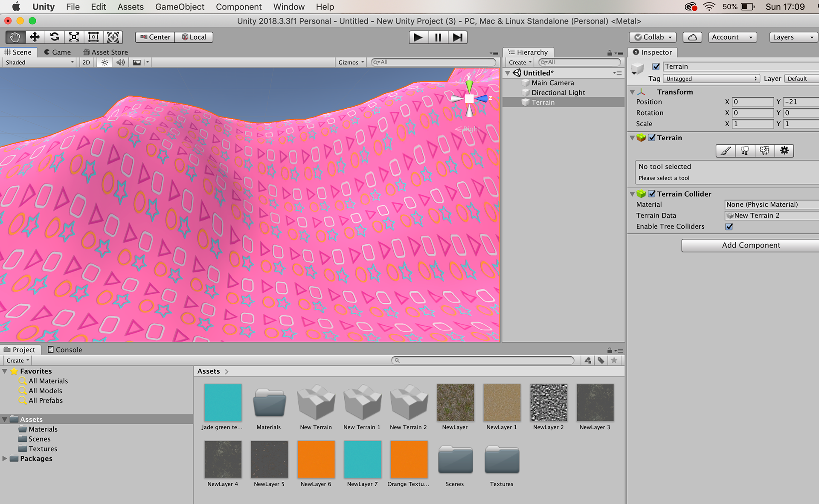This screenshot has height=504, width=819.
Task: Toggle Terrain component enabled checkbox
Action: click(x=652, y=138)
